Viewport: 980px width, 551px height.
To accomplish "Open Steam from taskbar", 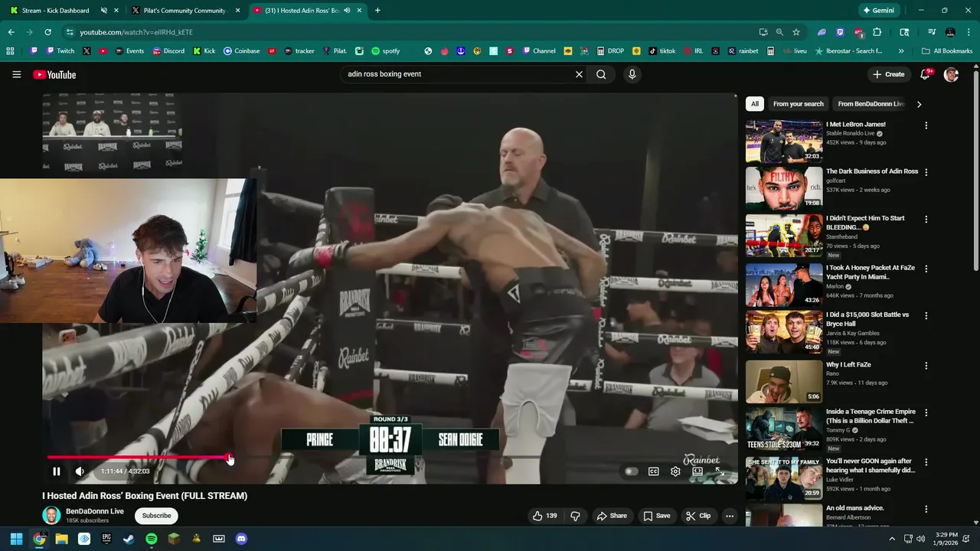I will (x=129, y=539).
